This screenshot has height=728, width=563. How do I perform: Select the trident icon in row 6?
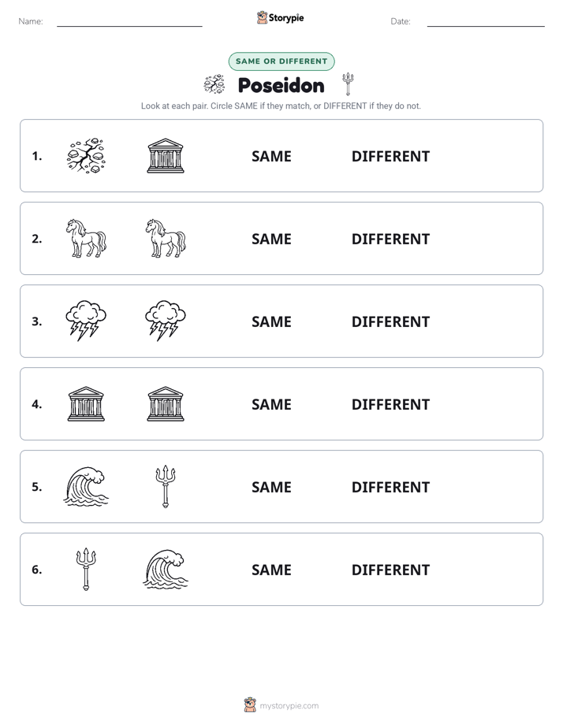pyautogui.click(x=86, y=569)
